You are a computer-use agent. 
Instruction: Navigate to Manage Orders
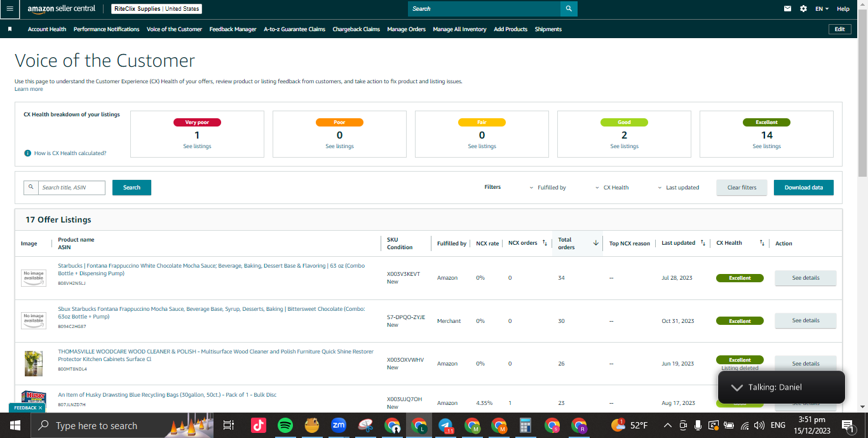click(x=406, y=29)
